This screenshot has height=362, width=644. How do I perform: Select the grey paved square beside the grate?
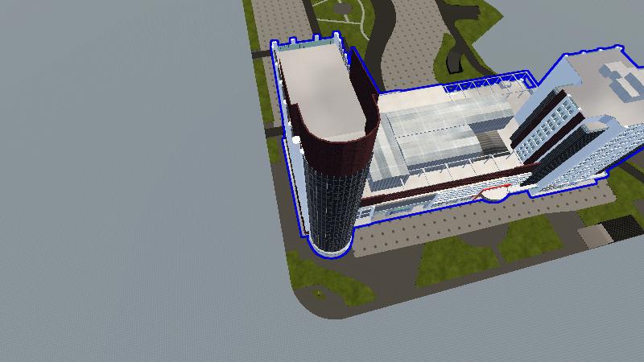594,234
